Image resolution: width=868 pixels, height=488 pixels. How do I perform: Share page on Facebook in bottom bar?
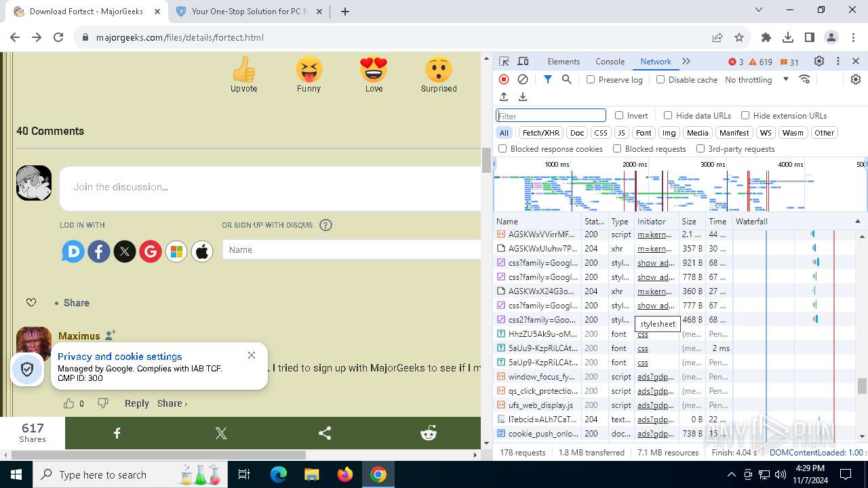pyautogui.click(x=117, y=433)
